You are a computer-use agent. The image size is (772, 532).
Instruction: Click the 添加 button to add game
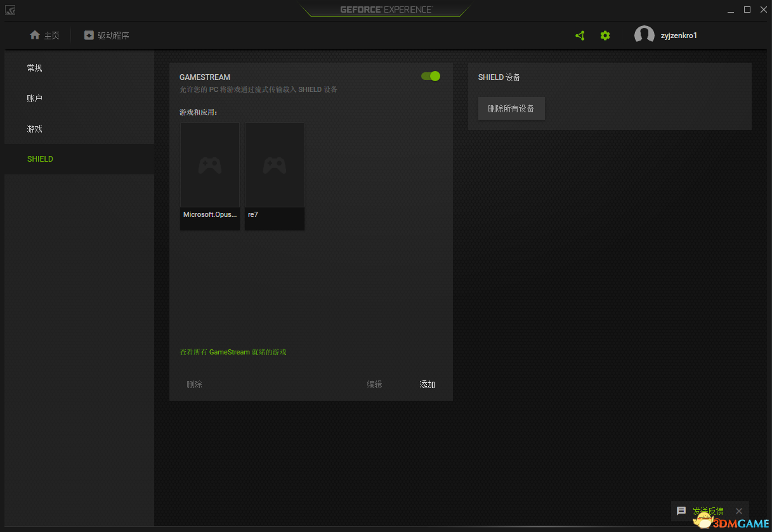[x=428, y=384]
